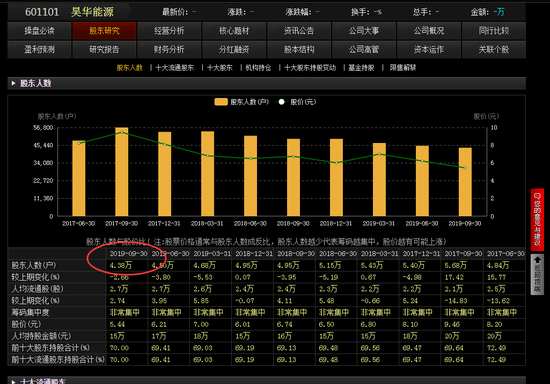
Task: Open the 资本运作 tab
Action: tap(429, 49)
